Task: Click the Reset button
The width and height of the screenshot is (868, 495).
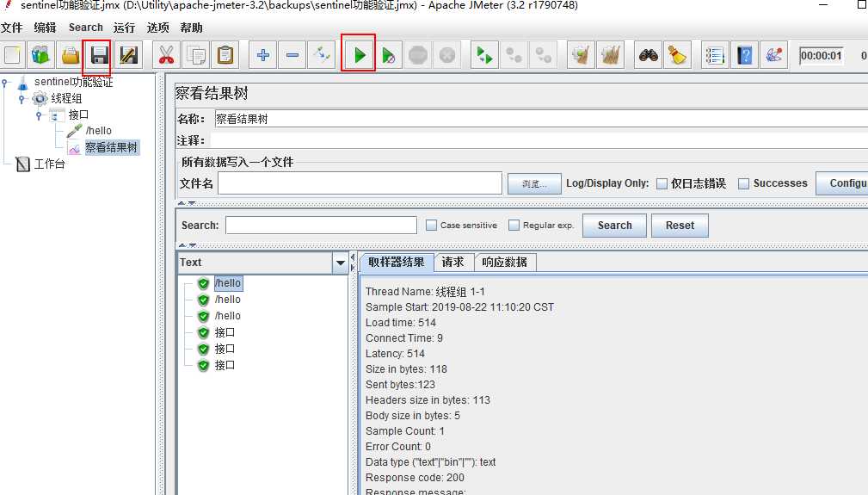Action: tap(680, 226)
